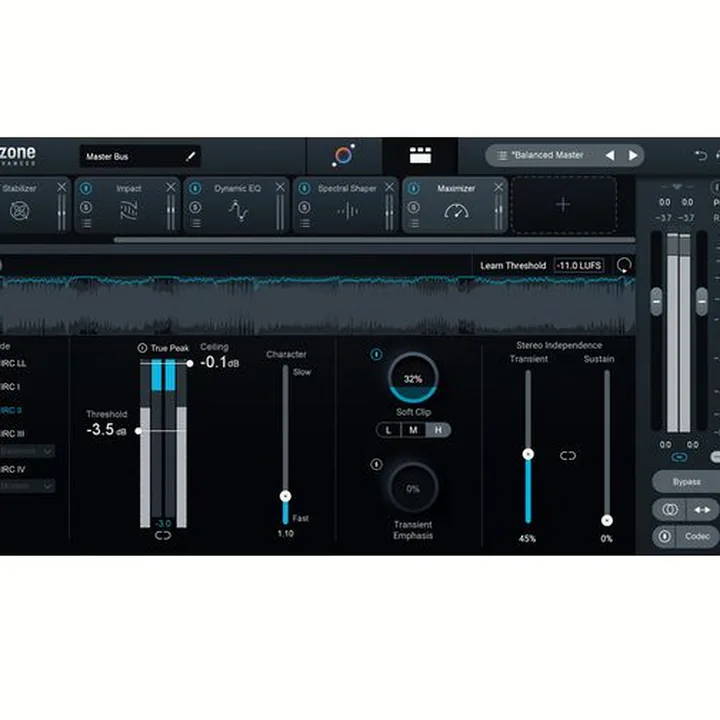Remove the Maximizer module with its X

499,187
